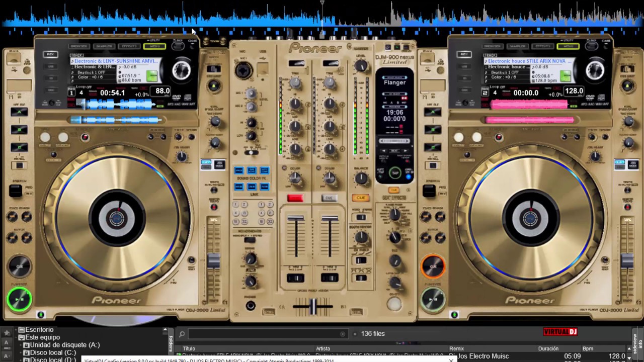Open the SAMPLER tab on left deck

pyautogui.click(x=104, y=46)
